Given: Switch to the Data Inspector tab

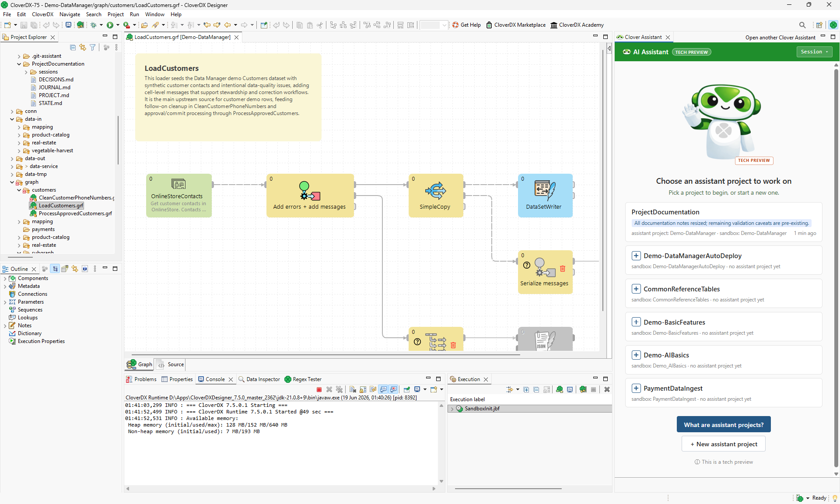Looking at the screenshot, I should pyautogui.click(x=259, y=379).
